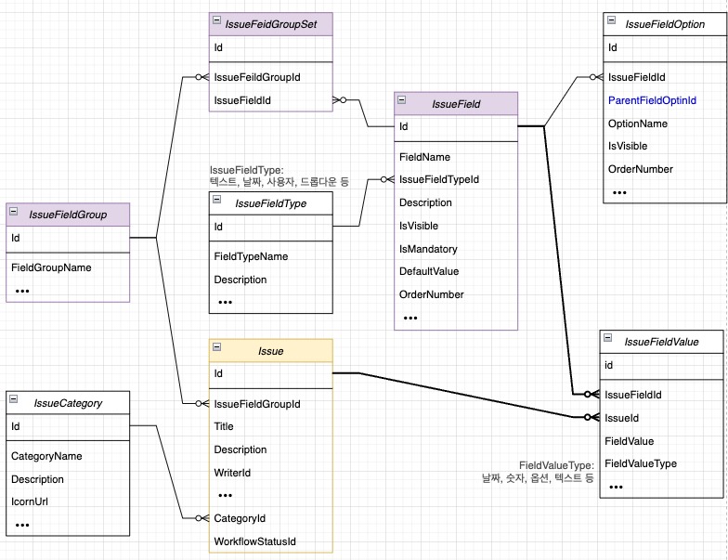Screen dimensions: 728x560
Task: Collapse the IssueFieldType table
Action: point(217,199)
